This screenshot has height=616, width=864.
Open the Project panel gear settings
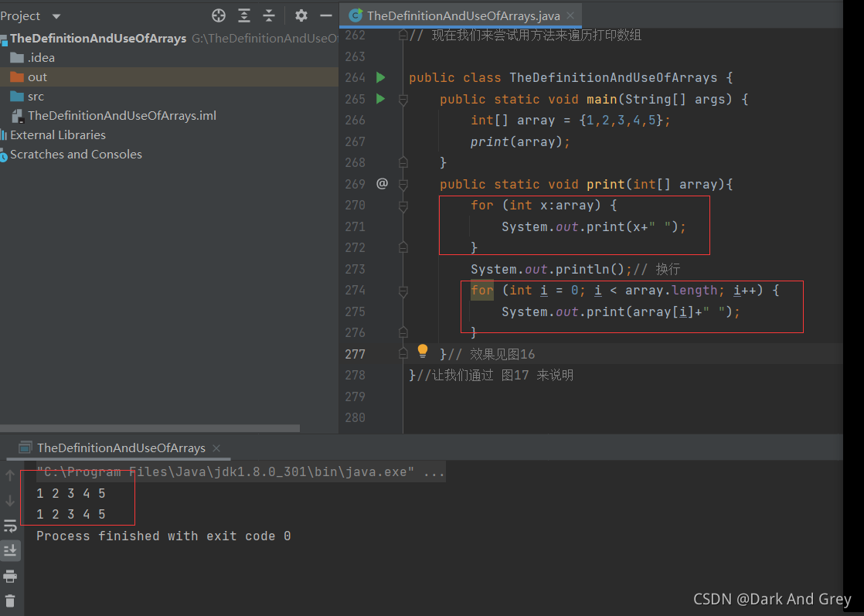tap(301, 15)
